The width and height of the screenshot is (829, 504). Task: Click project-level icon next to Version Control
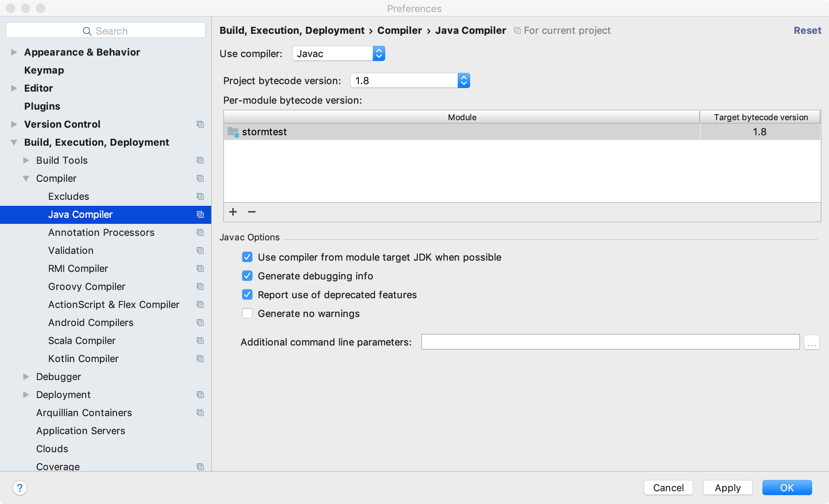tap(200, 124)
